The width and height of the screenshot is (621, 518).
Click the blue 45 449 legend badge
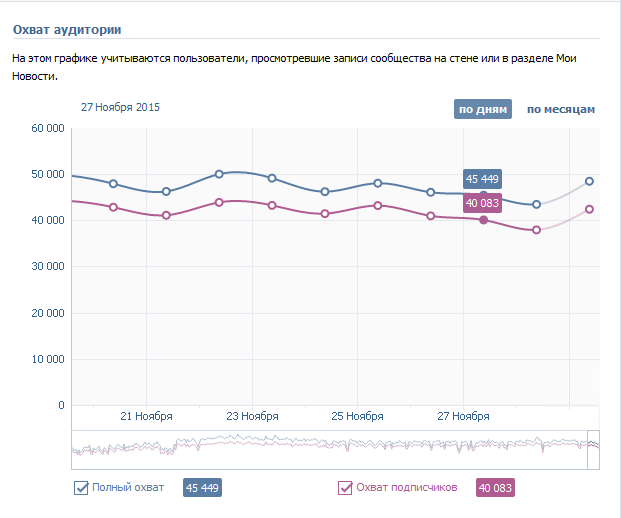point(202,488)
